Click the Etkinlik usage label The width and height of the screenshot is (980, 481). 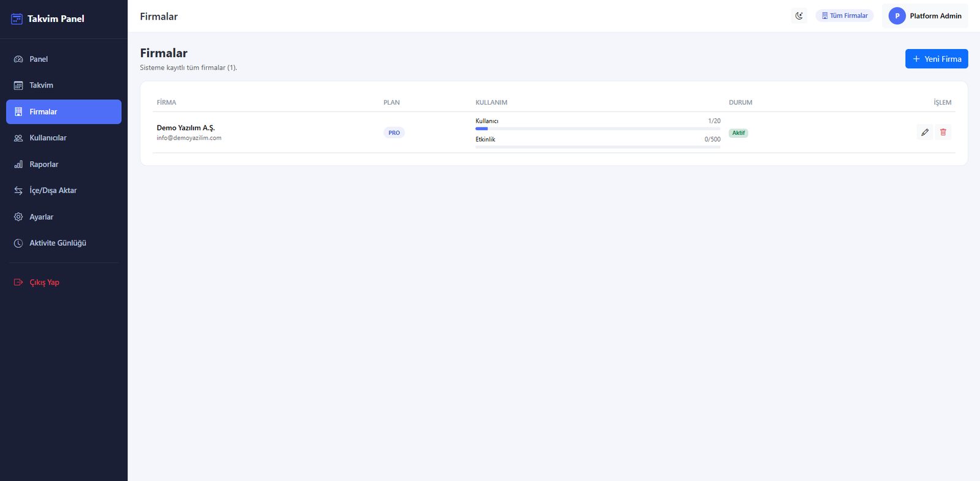click(x=485, y=140)
